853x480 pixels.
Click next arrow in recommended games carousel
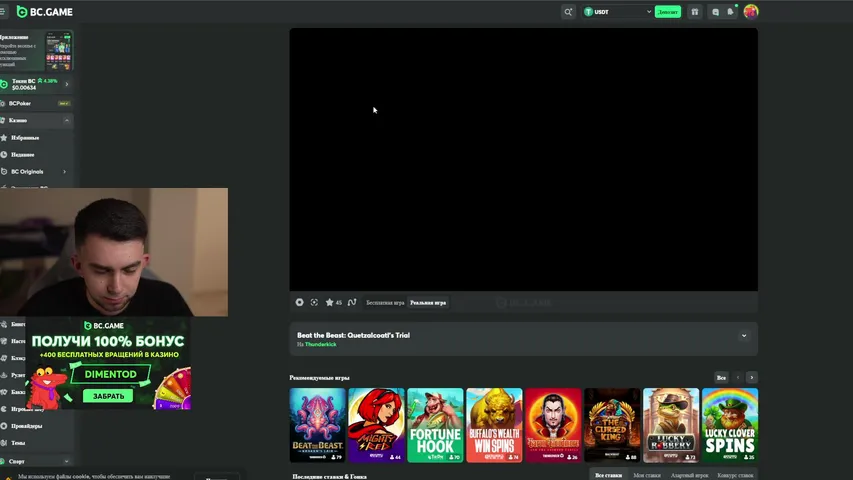751,377
